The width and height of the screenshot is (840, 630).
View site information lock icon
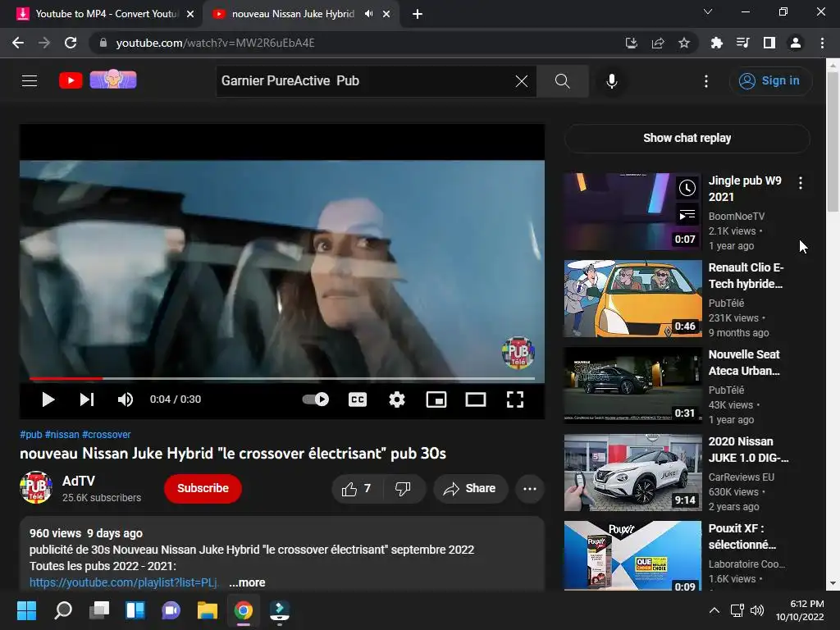click(x=103, y=43)
